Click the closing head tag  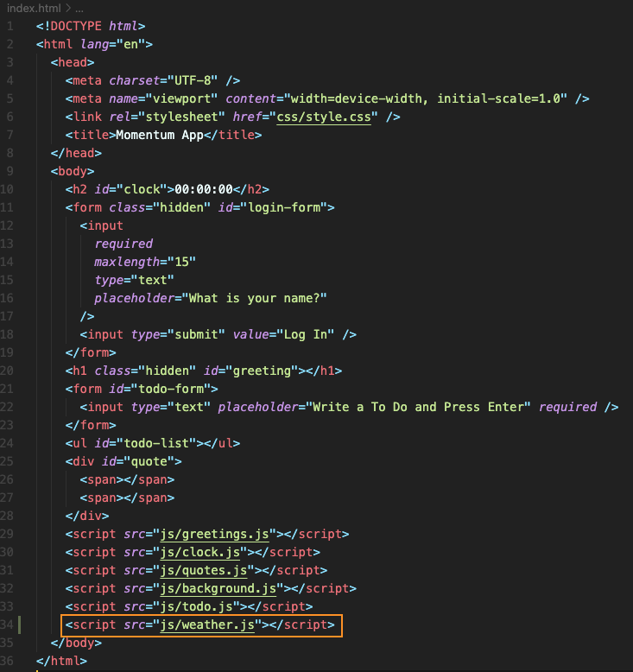pos(76,153)
